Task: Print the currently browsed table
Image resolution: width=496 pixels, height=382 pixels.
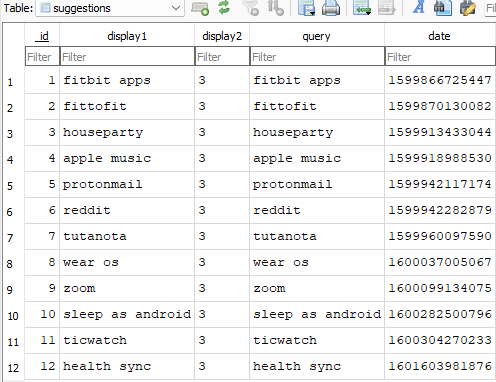Action: pyautogui.click(x=331, y=8)
